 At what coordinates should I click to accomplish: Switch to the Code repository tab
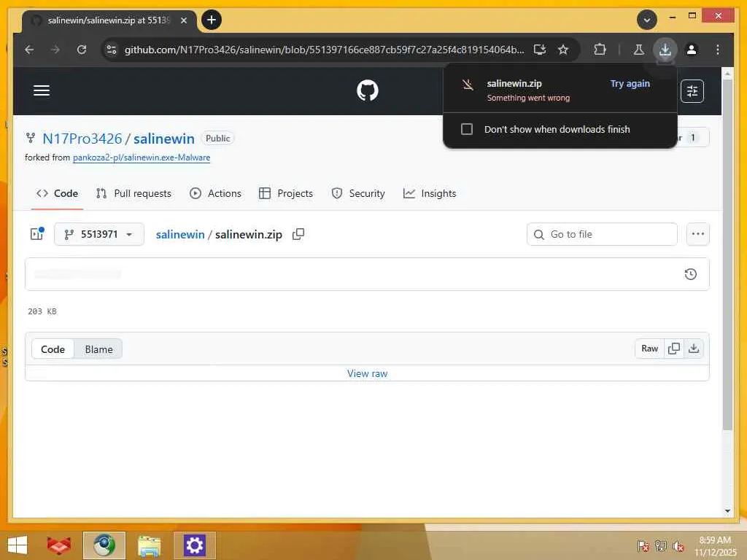pyautogui.click(x=57, y=193)
